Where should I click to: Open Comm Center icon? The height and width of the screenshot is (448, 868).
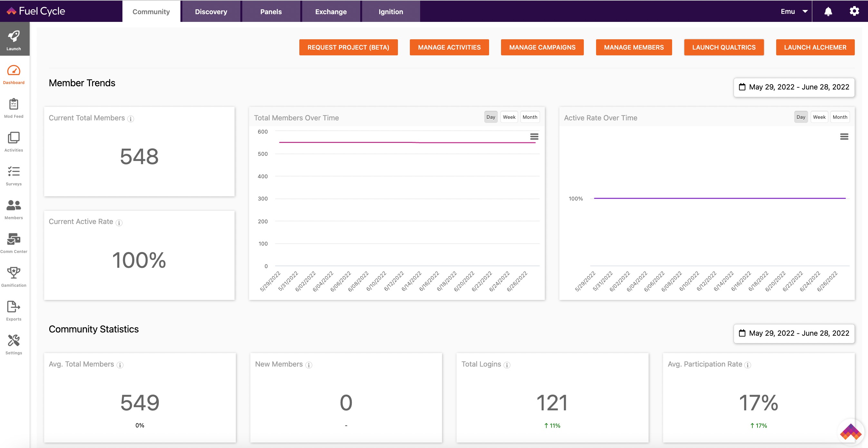14,239
